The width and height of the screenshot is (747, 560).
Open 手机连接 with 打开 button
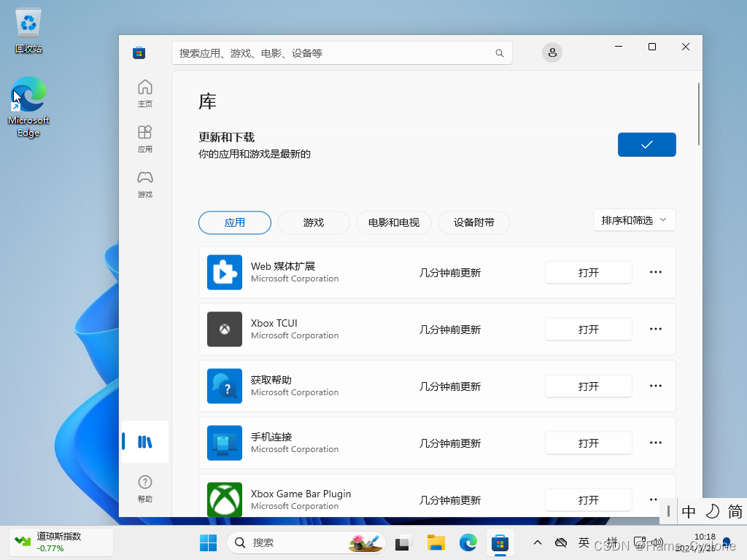pos(589,443)
